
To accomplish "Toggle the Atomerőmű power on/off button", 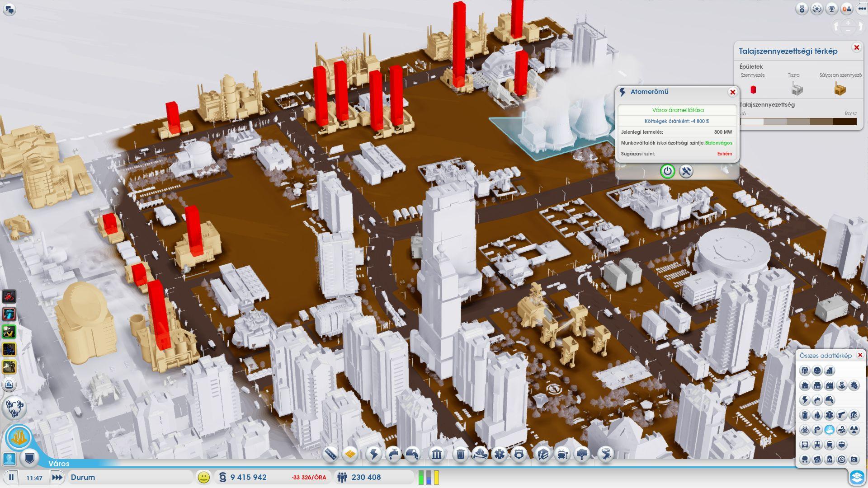I will pos(667,171).
